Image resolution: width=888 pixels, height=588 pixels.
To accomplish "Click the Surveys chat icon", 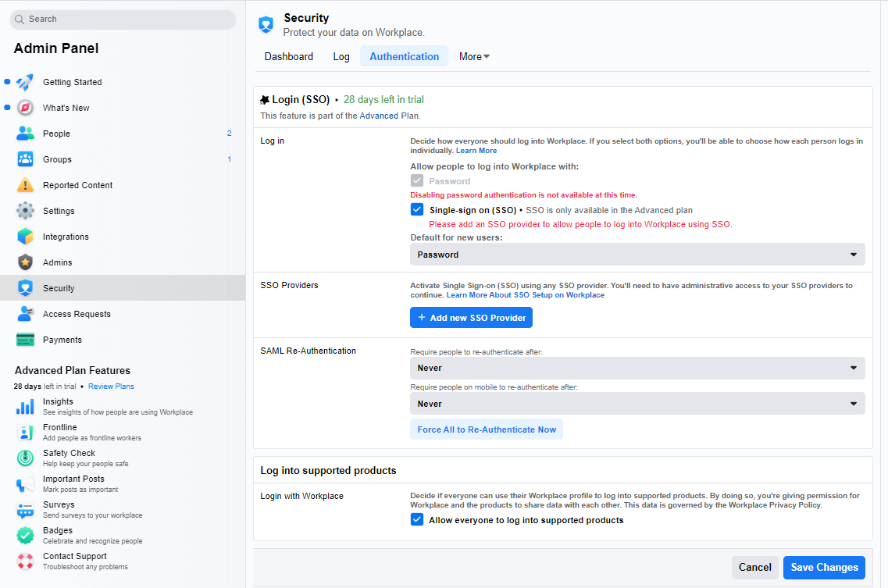I will pos(25,510).
